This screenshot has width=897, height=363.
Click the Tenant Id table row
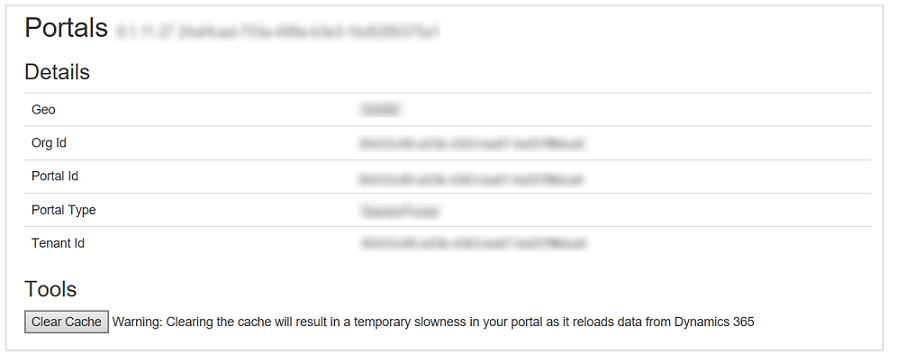(447, 243)
